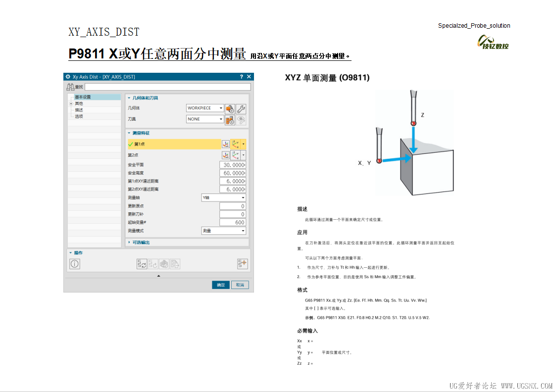
Task: Click the coordinate inferred-point icon for 第1点
Action: 235,144
